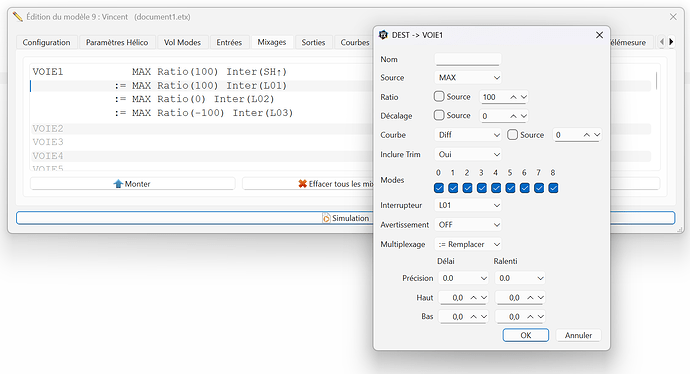Click the Nom text field
The image size is (690, 374).
coord(467,59)
